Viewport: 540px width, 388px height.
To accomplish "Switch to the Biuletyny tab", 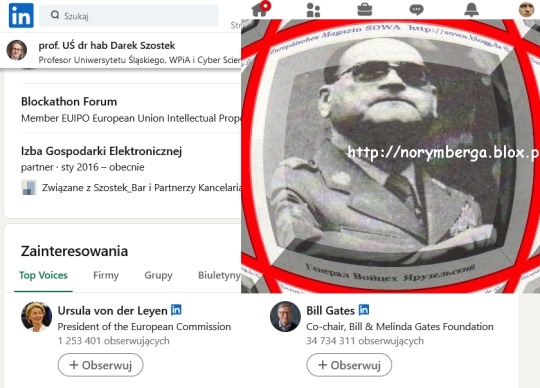I will (219, 275).
